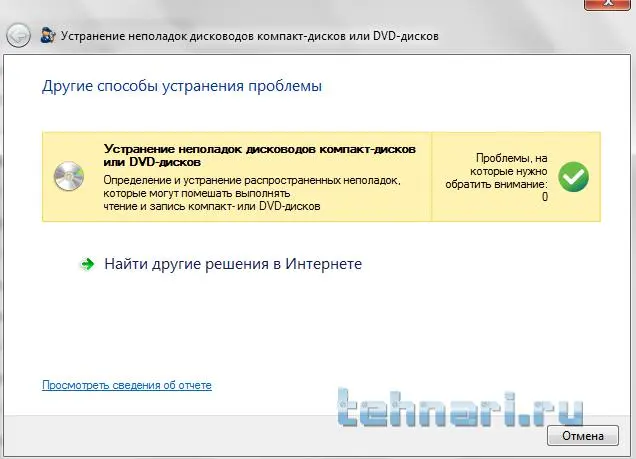636x459 pixels.
Task: Close the troubleshooter window
Action: [608, 4]
